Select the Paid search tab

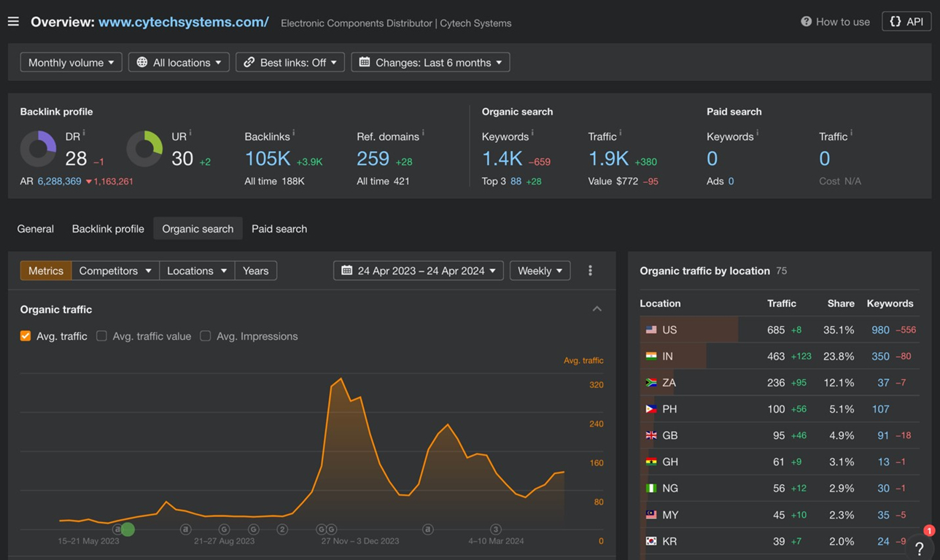279,229
